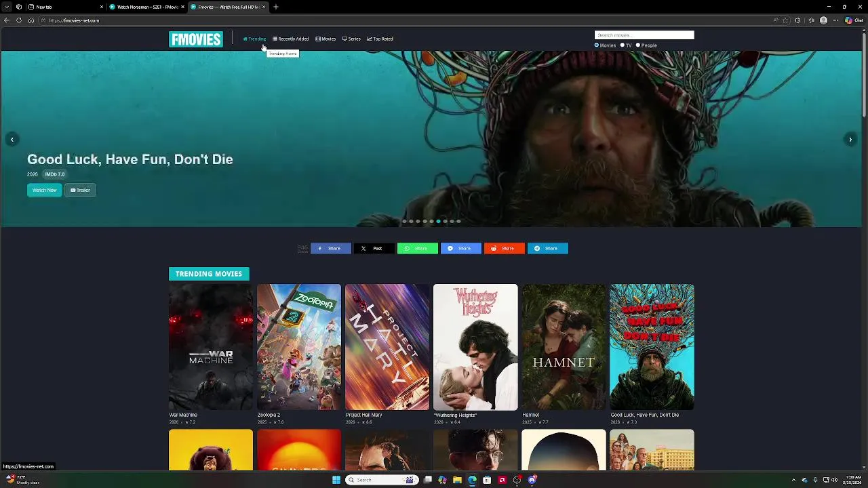Show previous hero carousel slide
Image resolution: width=868 pixels, height=488 pixels.
tap(12, 139)
